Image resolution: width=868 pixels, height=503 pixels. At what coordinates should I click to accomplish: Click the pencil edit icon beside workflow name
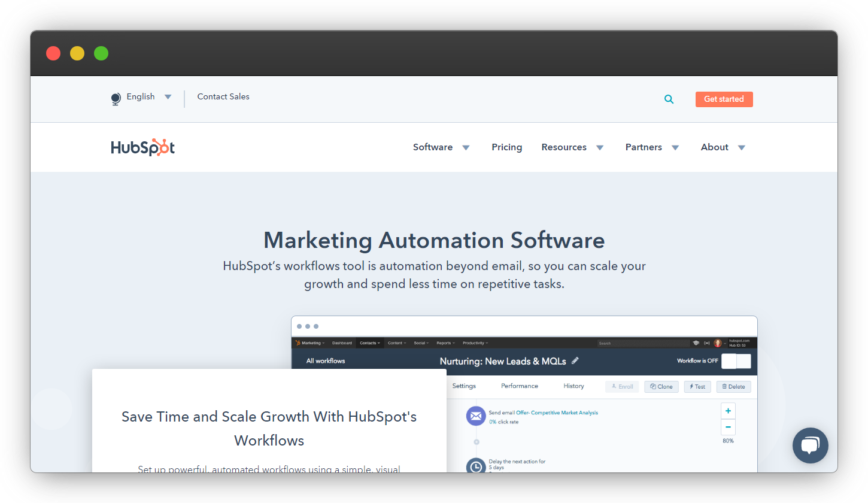575,360
